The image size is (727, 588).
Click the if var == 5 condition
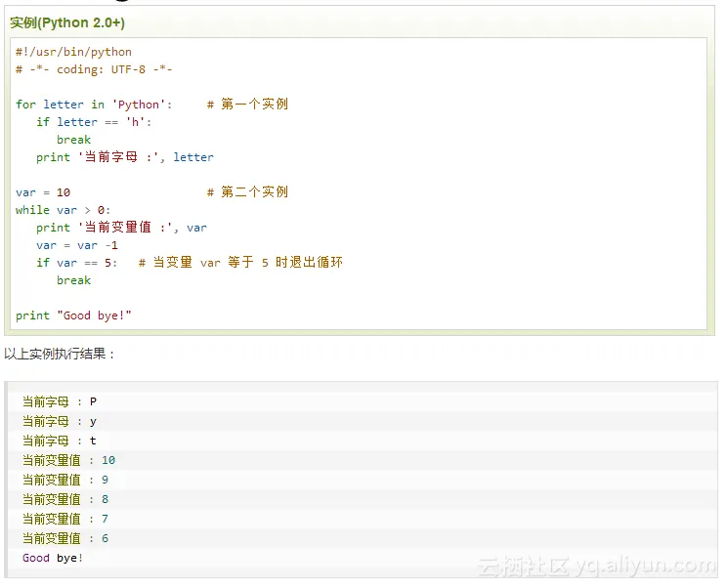pyautogui.click(x=77, y=263)
